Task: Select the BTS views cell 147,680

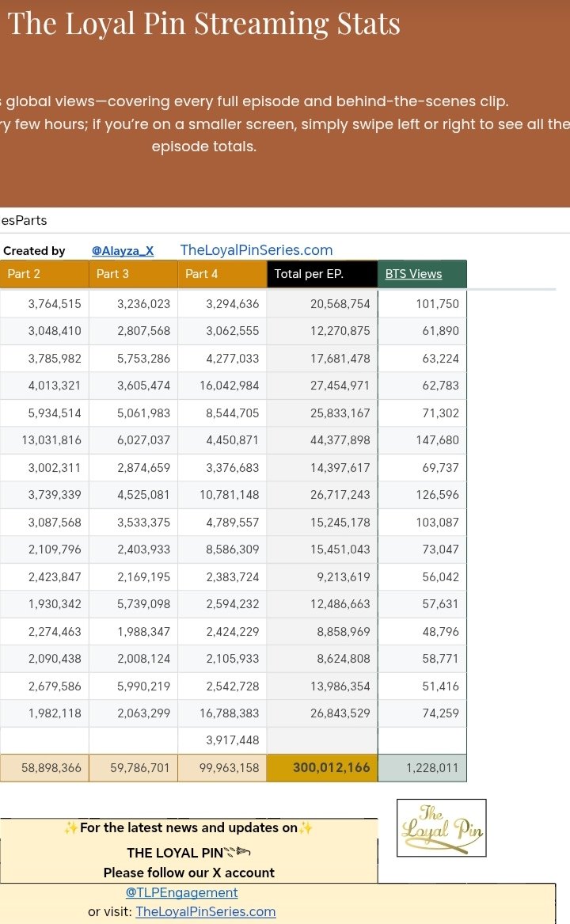Action: click(x=423, y=440)
